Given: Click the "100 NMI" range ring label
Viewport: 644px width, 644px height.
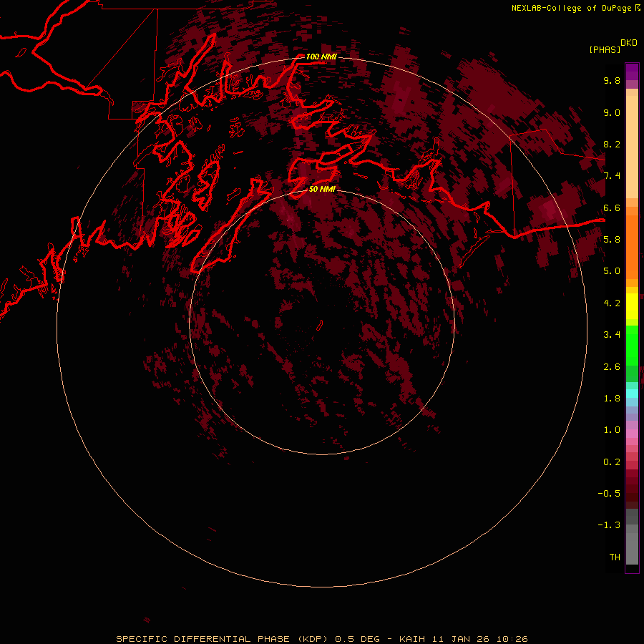Looking at the screenshot, I should tap(321, 57).
